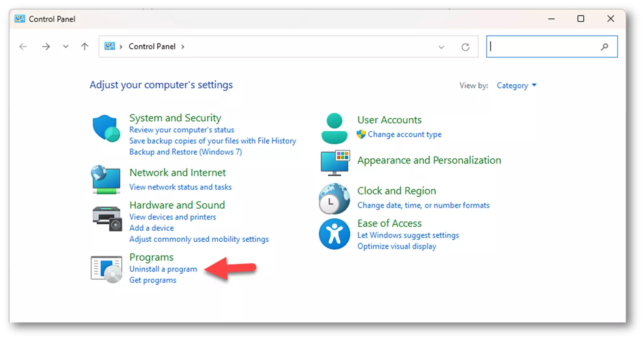This screenshot has height=340, width=644.
Task: Click the chevron after Control Panel breadcrumb
Action: pos(183,47)
